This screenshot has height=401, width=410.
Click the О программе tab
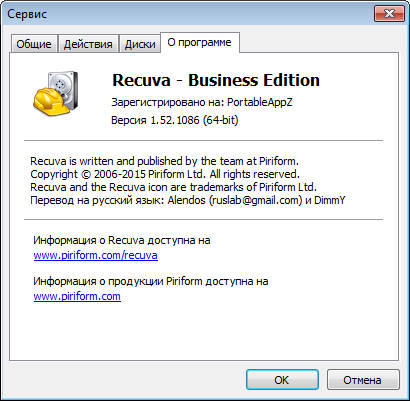199,42
